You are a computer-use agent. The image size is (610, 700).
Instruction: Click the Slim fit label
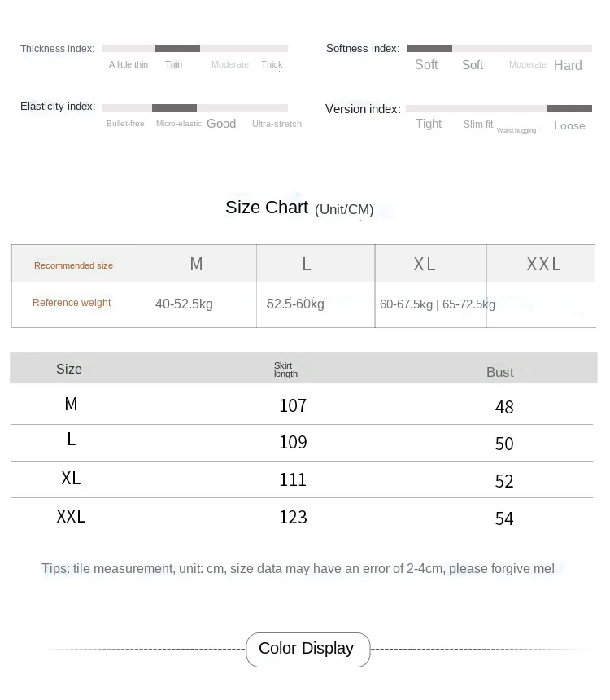(x=478, y=124)
